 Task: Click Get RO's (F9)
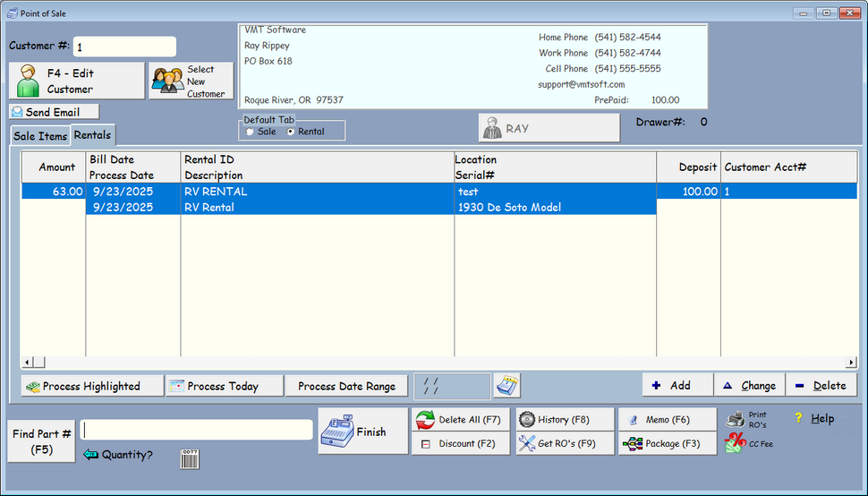click(x=566, y=443)
